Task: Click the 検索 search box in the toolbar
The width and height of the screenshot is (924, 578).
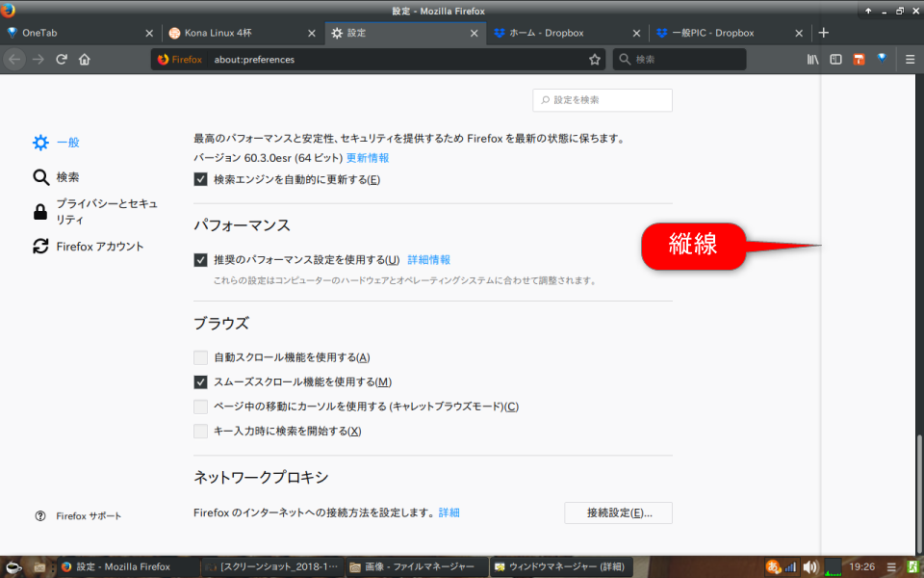Action: [x=680, y=60]
